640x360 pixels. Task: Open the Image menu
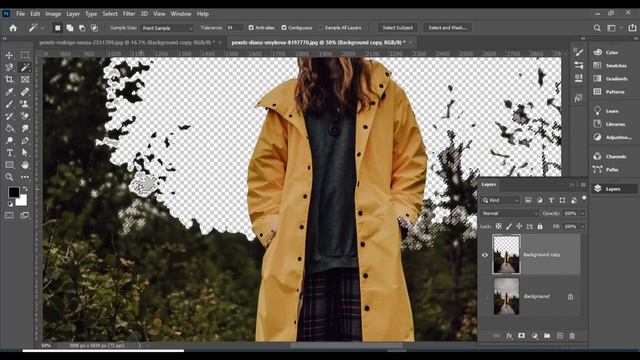[53, 13]
